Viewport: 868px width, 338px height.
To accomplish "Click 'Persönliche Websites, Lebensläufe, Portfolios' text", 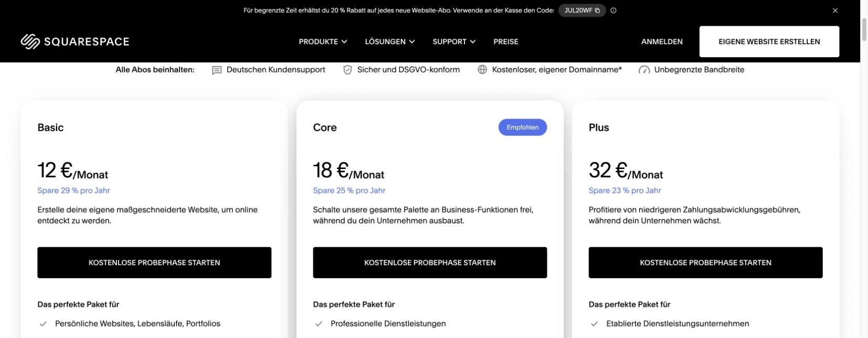I will [x=137, y=324].
